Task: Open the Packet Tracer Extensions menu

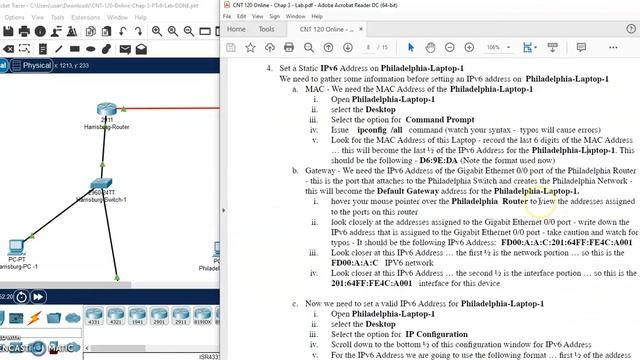Action: (x=85, y=18)
